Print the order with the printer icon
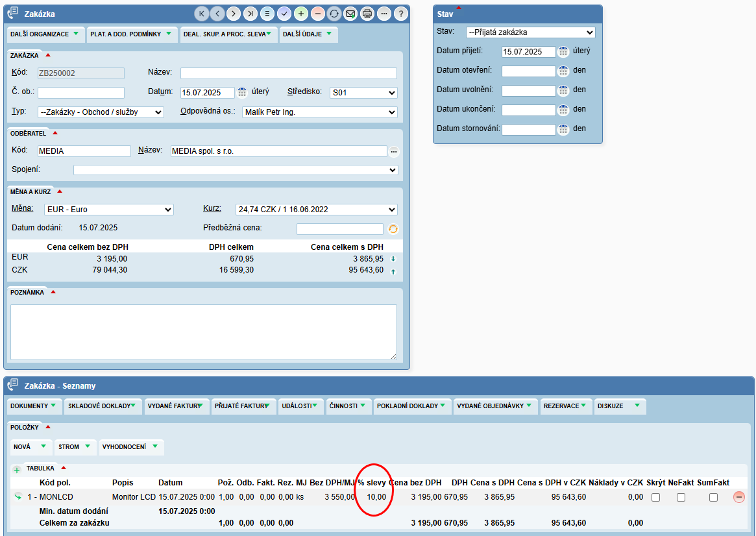This screenshot has width=756, height=536. [368, 14]
